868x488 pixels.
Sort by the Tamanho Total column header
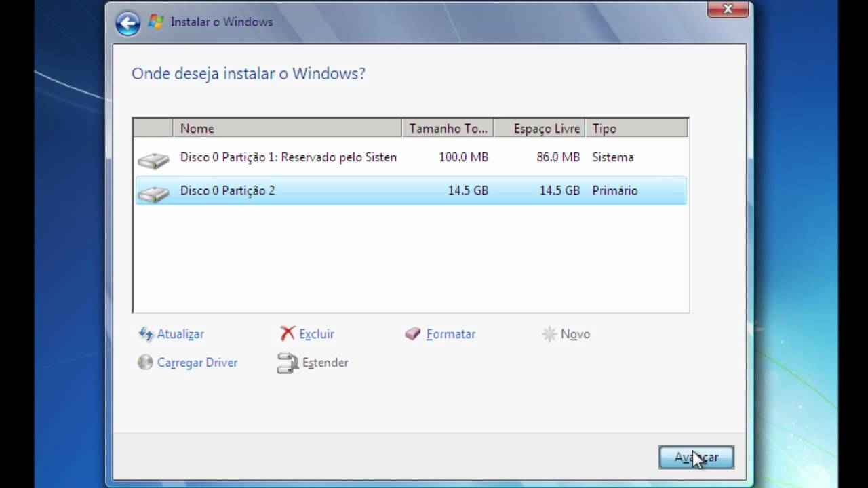pyautogui.click(x=448, y=128)
